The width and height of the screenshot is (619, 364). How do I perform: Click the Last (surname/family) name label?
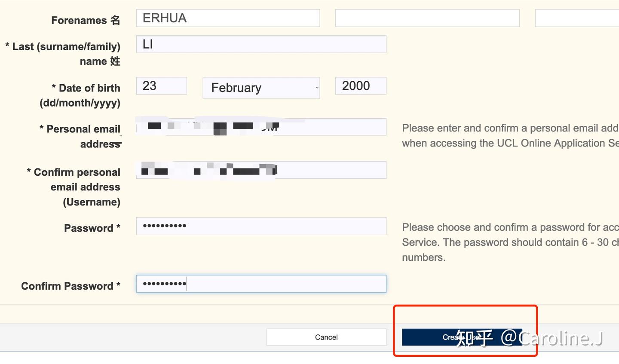(x=63, y=54)
